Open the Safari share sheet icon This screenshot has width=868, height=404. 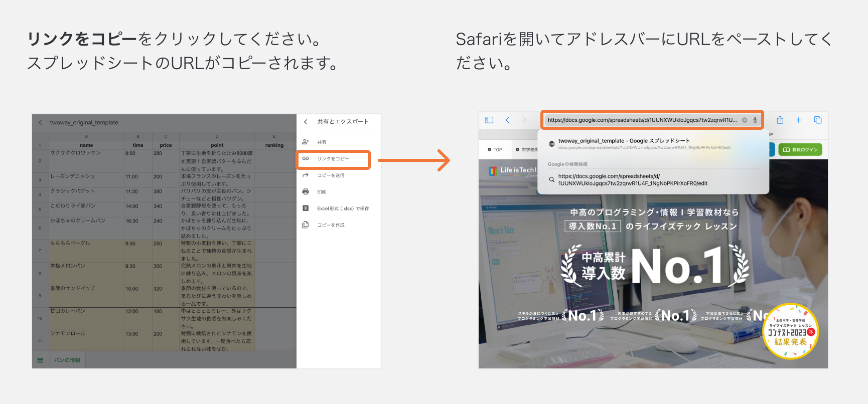[x=780, y=120]
